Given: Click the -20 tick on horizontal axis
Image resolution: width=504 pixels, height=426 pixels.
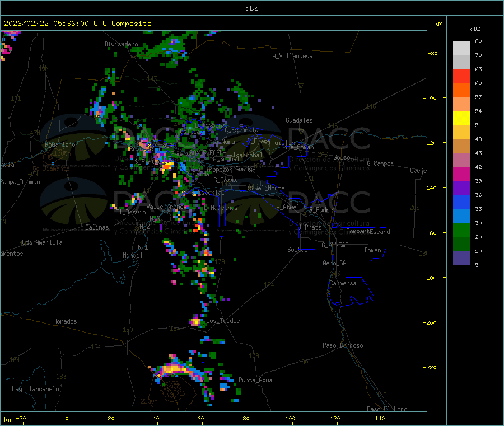Looking at the screenshot, I should pos(21,418).
